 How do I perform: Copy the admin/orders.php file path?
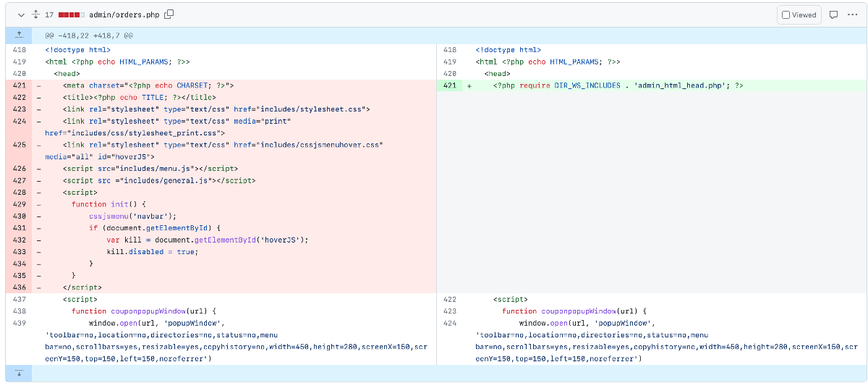click(169, 14)
